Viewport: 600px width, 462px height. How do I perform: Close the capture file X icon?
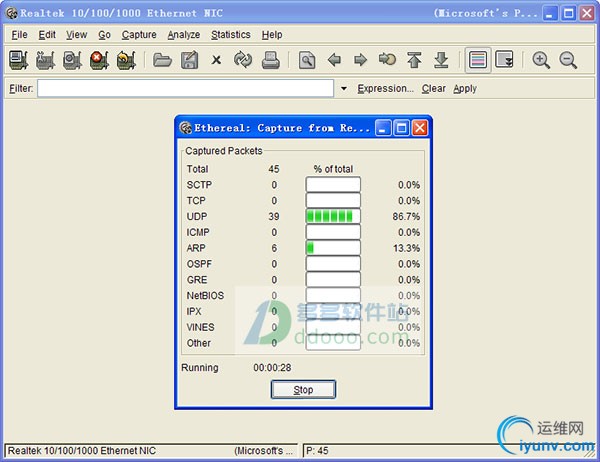pyautogui.click(x=216, y=60)
